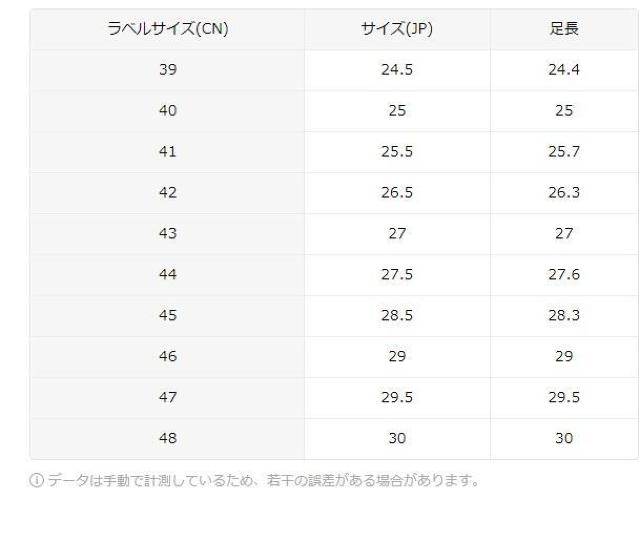Pick label size 41 in the CN column
The width and height of the screenshot is (640, 540).
click(x=168, y=152)
